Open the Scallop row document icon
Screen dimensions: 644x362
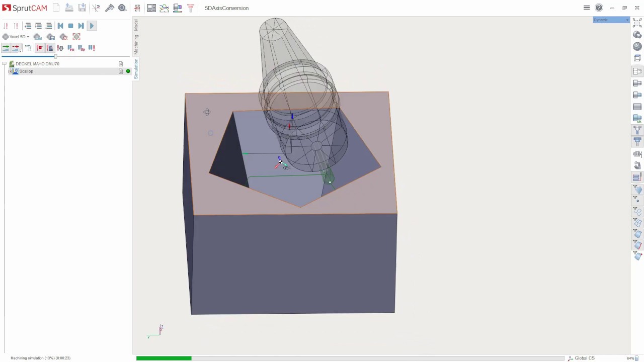tap(121, 71)
